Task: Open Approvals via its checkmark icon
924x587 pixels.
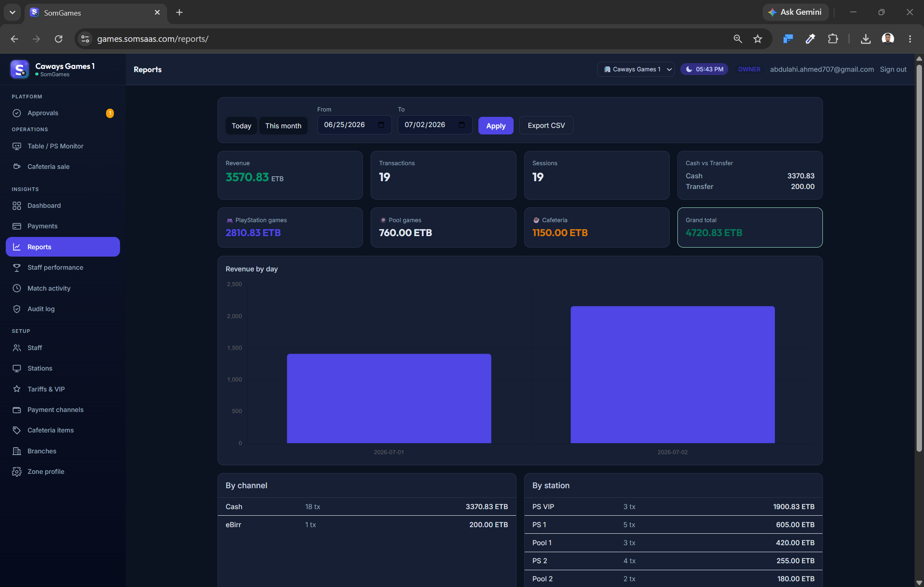Action: 17,113
